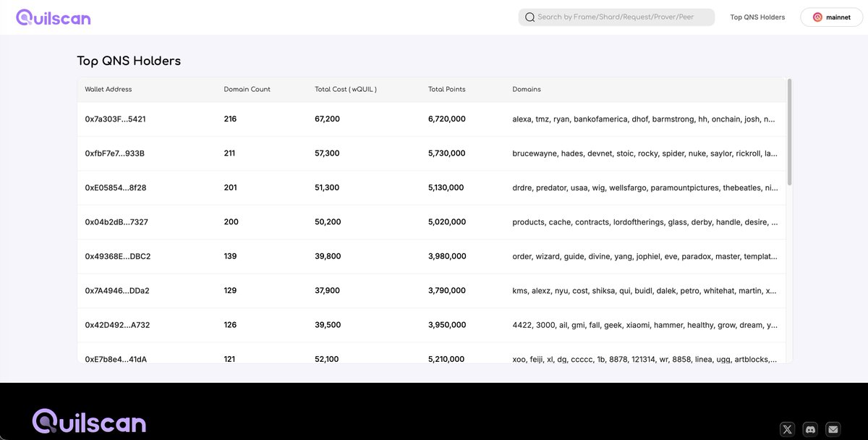Click wallet address 0x49368E...DBC2

(x=116, y=255)
